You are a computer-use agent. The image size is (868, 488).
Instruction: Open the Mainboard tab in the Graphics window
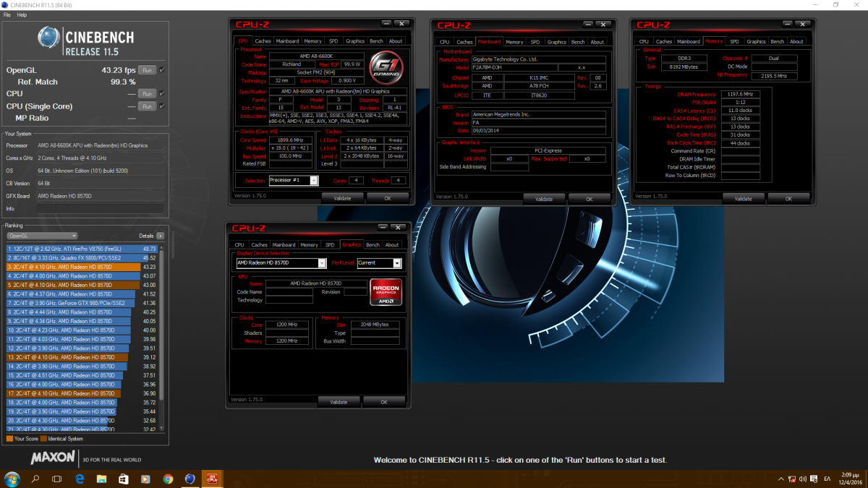tap(285, 244)
